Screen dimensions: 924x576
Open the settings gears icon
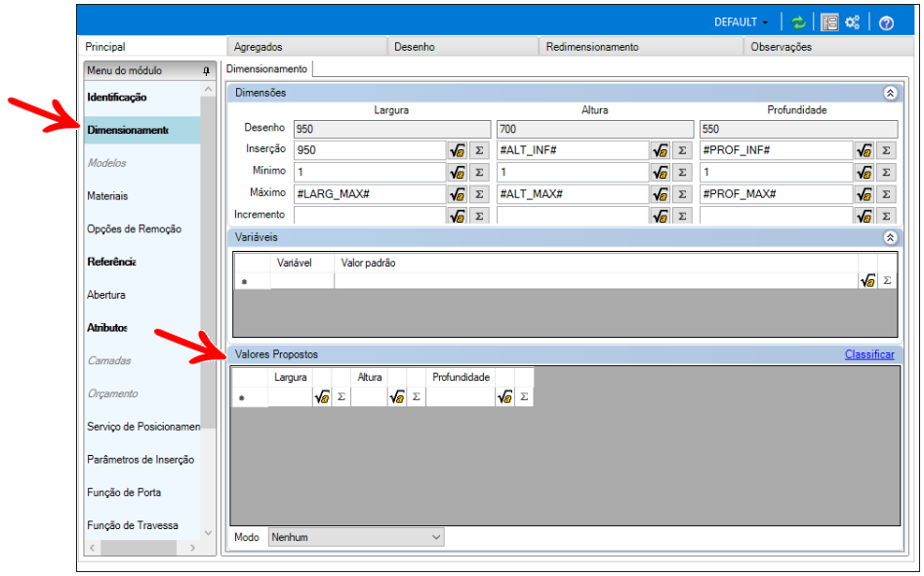coord(853,22)
